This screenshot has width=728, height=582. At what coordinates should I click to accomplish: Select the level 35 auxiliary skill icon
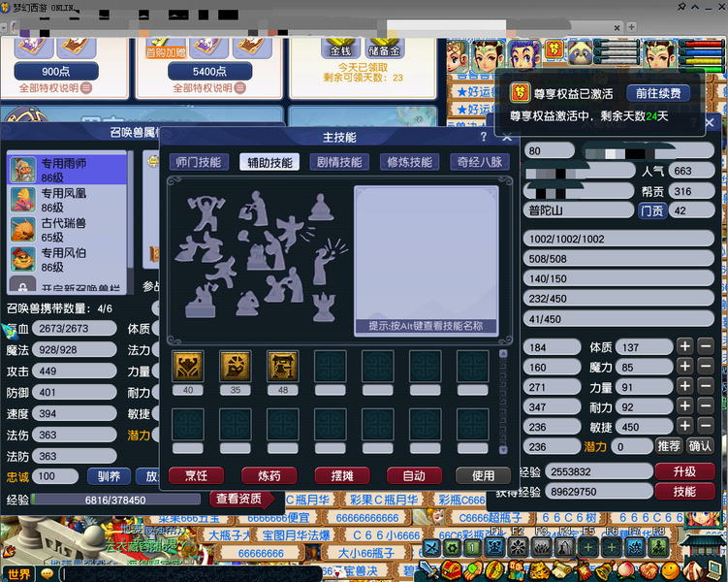point(235,367)
